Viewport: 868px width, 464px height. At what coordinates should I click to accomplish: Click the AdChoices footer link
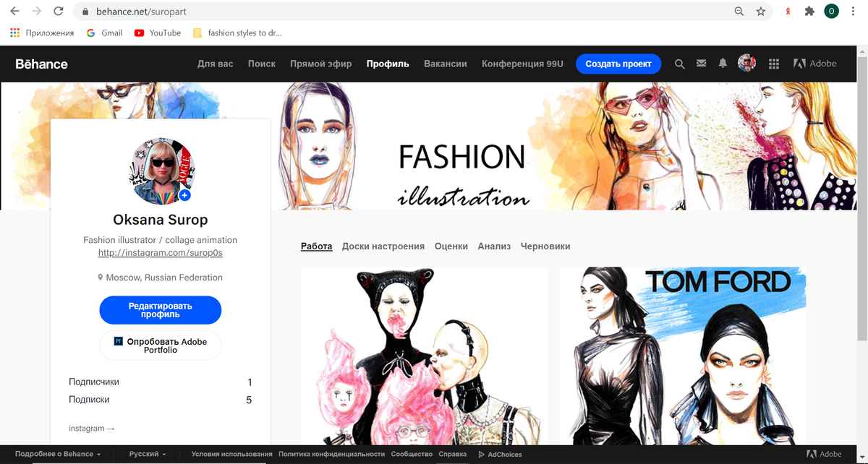pos(500,455)
